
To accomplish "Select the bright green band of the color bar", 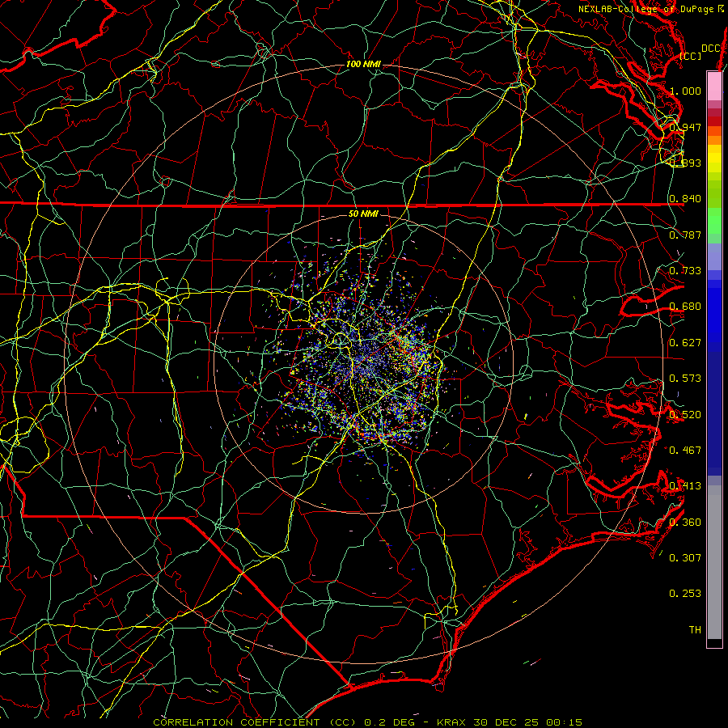I will 714,221.
